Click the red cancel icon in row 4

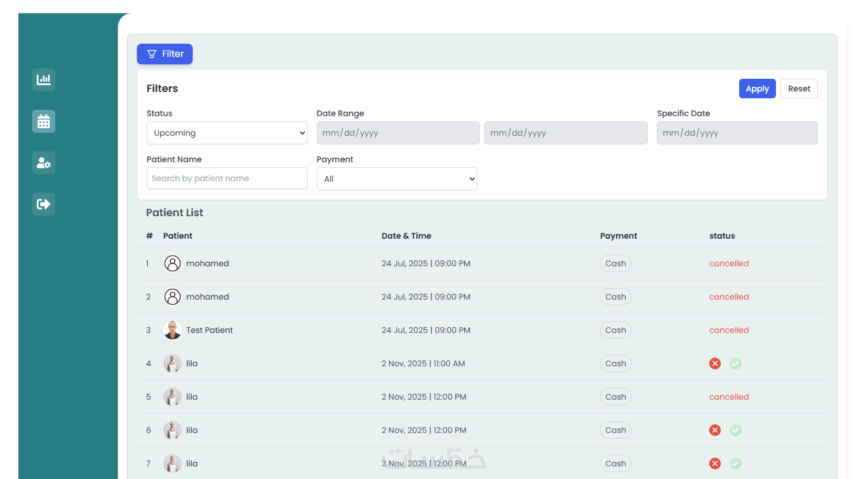[715, 363]
